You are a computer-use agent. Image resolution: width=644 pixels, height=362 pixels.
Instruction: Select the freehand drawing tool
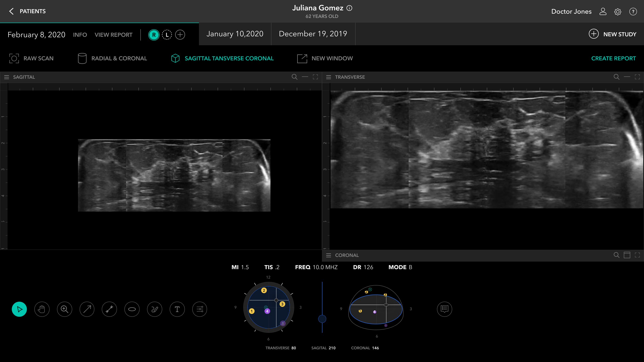click(x=154, y=309)
